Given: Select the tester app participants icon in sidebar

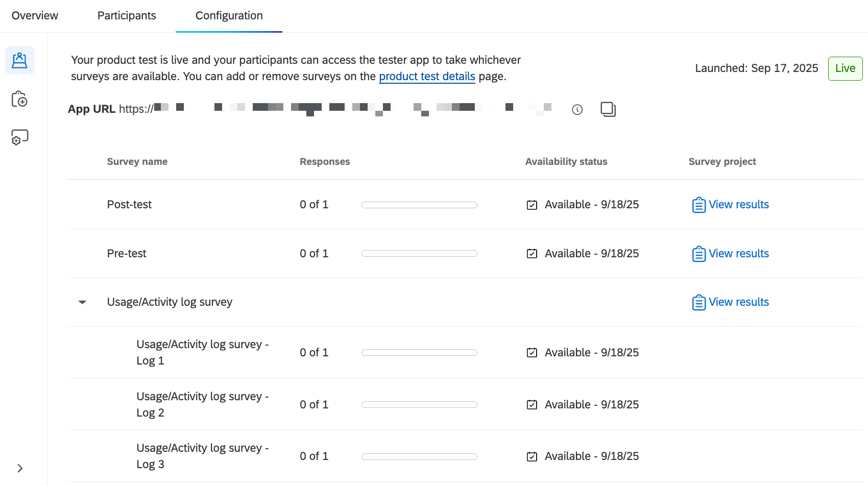Looking at the screenshot, I should point(19,60).
